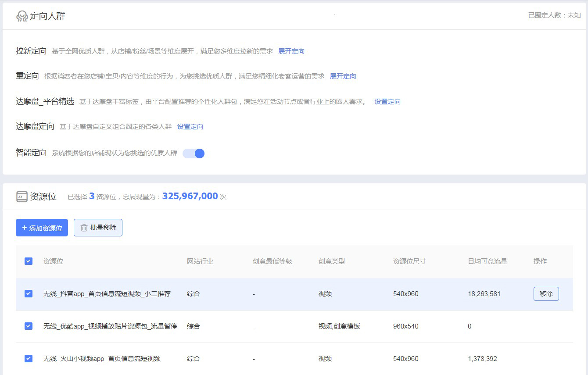The image size is (588, 375).
Task: Click 视频,创意模板 creative type cell
Action: coord(339,326)
